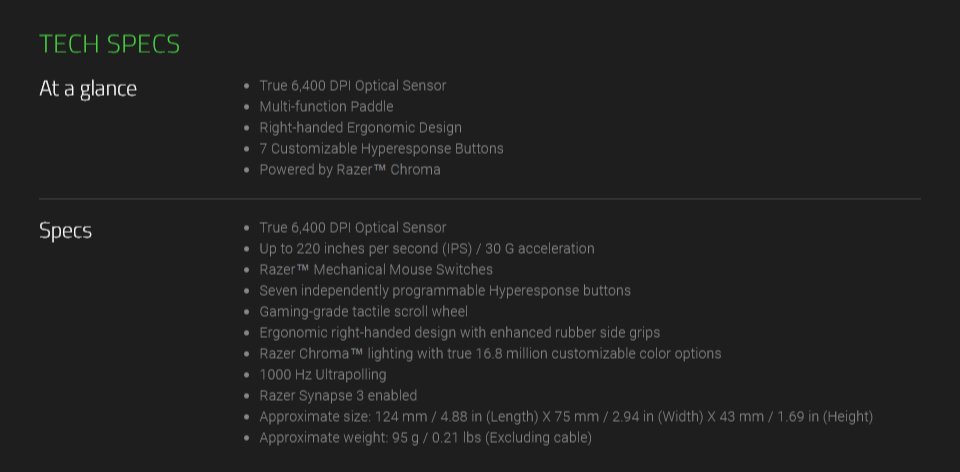Viewport: 960px width, 472px height.
Task: Click "Gaming-grade tactile scroll wheel" text
Action: point(364,312)
